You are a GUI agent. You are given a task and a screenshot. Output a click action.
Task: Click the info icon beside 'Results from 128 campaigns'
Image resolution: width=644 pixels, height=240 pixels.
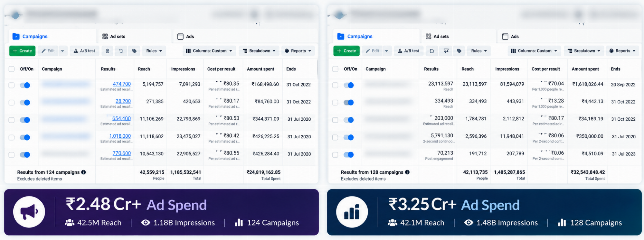407,172
